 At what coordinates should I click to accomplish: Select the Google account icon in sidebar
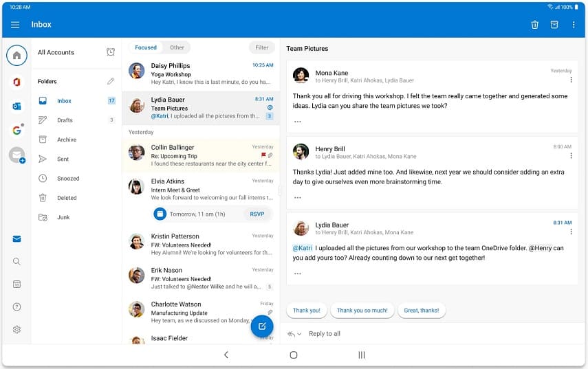coord(17,130)
